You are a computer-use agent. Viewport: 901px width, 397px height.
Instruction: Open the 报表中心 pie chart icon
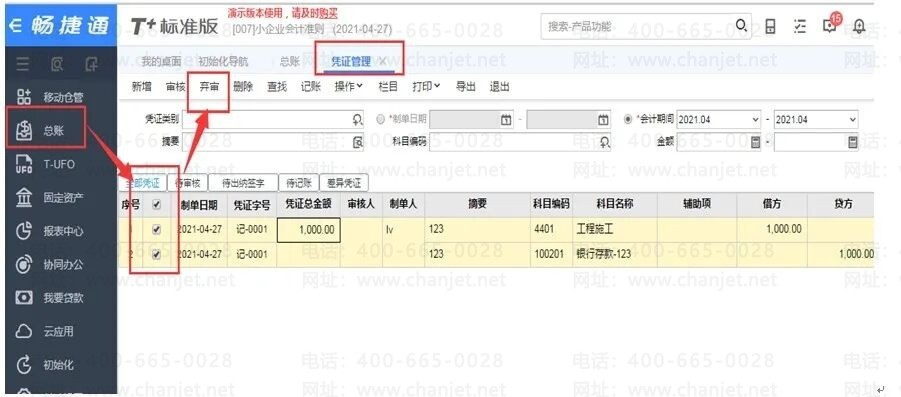point(24,231)
